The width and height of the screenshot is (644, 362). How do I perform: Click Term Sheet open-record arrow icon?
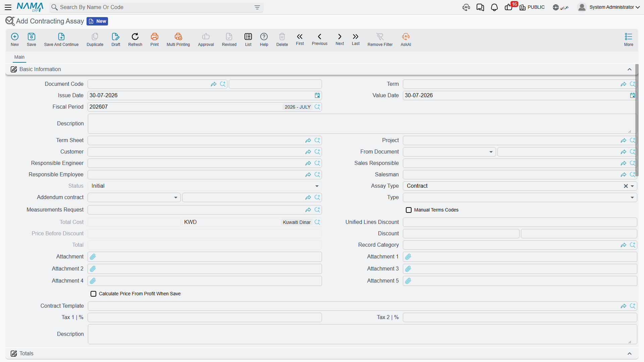(308, 140)
